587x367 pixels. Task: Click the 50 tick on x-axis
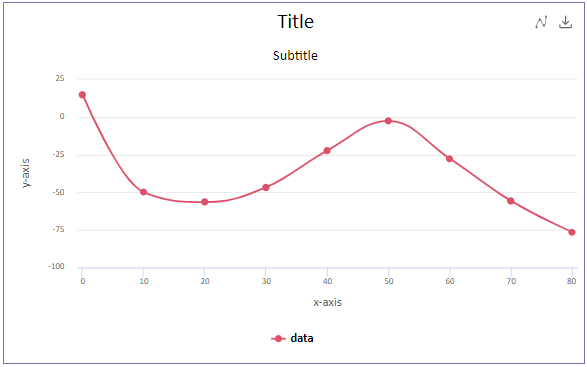[x=389, y=281]
